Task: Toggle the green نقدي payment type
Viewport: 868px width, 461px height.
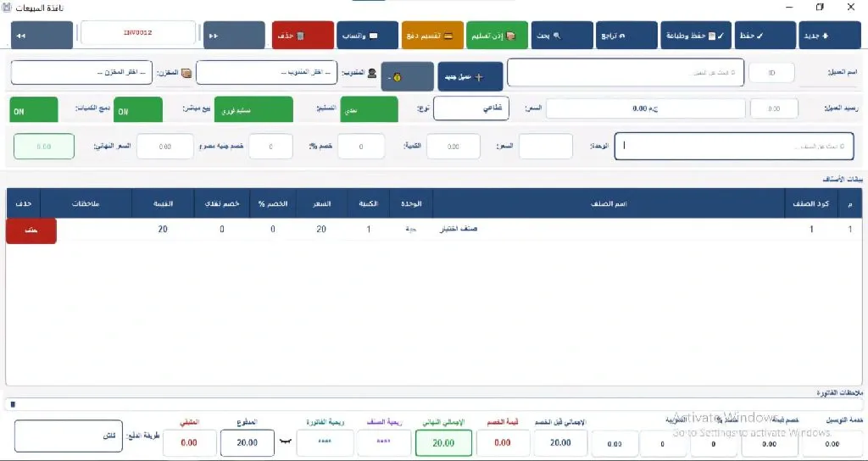Action: pos(369,109)
